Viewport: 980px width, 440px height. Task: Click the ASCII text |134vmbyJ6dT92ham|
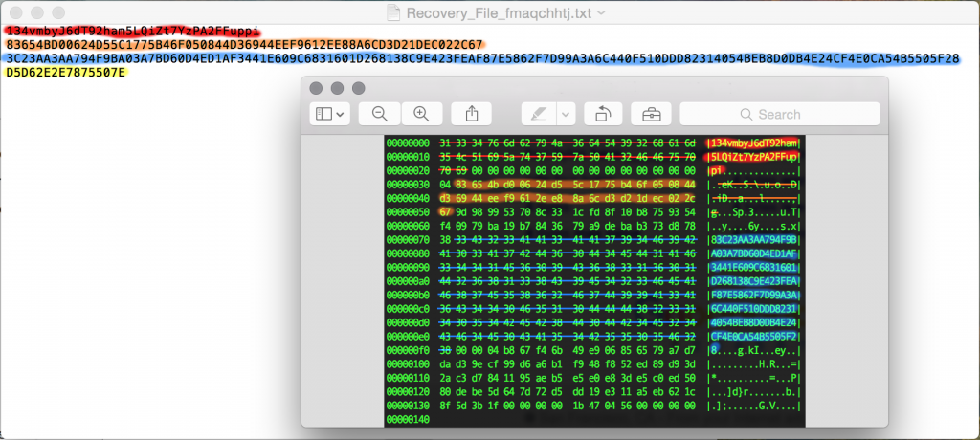(x=754, y=143)
